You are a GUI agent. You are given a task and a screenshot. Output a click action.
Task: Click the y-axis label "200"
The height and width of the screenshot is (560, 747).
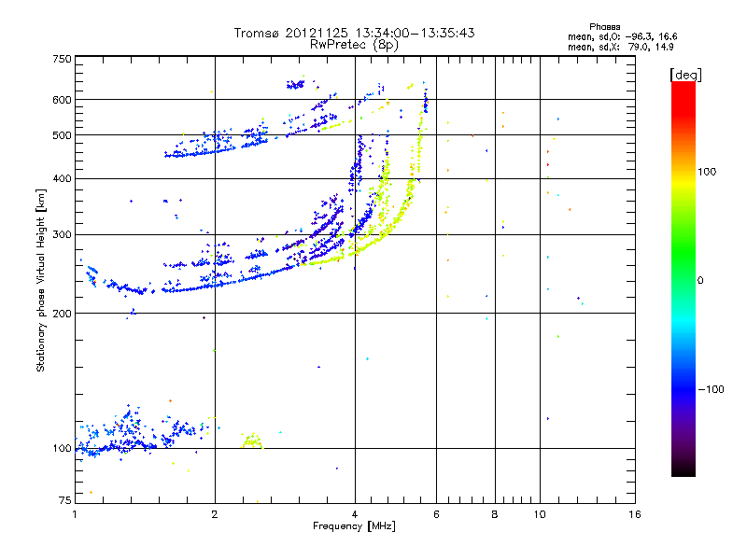coord(62,314)
